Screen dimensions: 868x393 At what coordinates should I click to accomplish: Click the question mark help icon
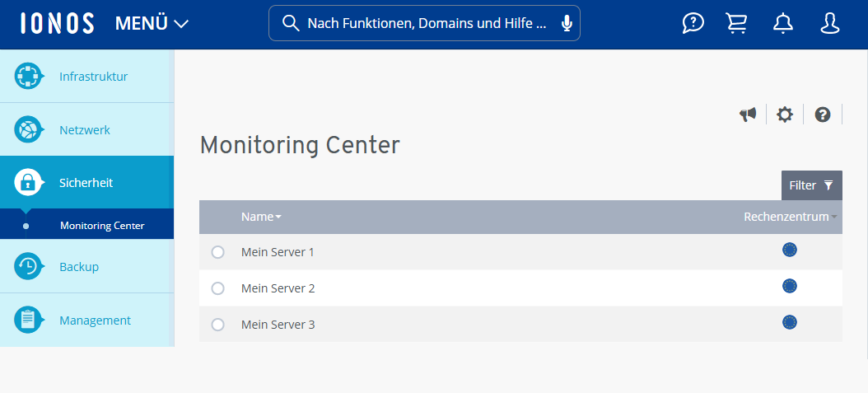tap(823, 115)
